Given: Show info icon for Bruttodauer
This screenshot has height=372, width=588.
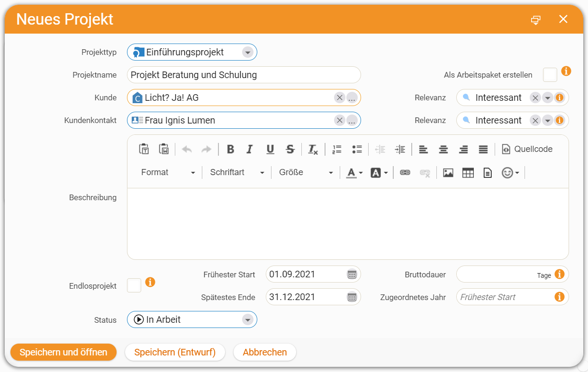Looking at the screenshot, I should click(559, 274).
